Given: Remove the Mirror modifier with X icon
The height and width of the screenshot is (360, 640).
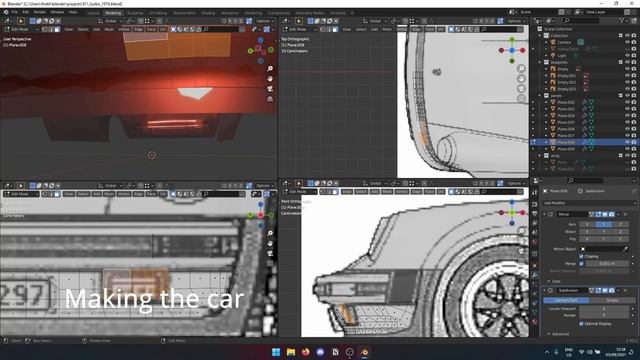Looking at the screenshot, I should 625,214.
